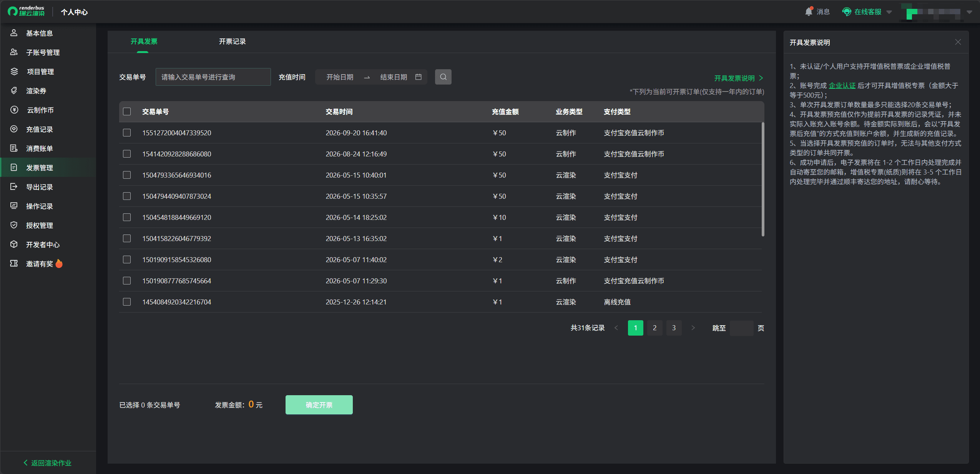This screenshot has width=980, height=474.
Task: Click the calendar icon in date range
Action: (x=419, y=77)
